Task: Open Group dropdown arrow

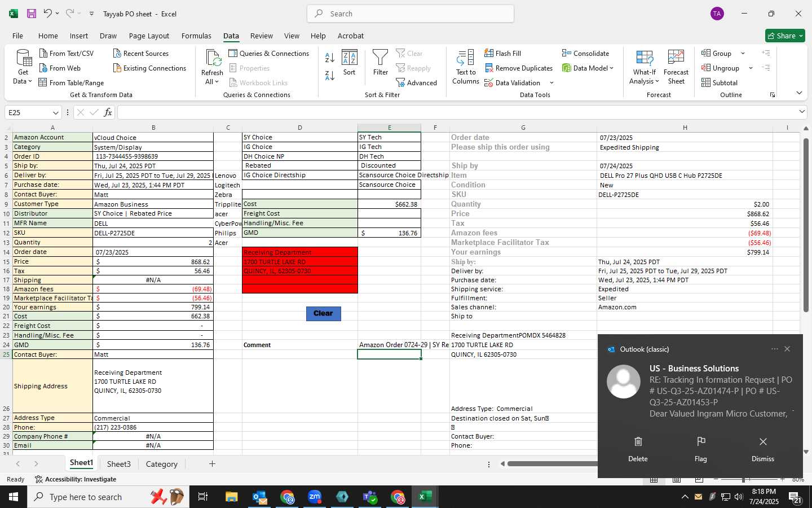Action: pos(743,54)
